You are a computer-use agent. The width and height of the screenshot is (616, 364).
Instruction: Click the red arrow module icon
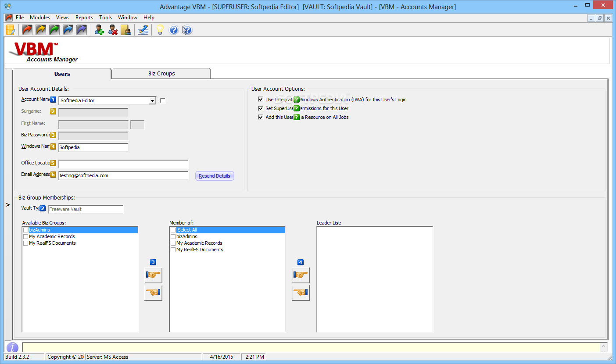[x=27, y=30]
